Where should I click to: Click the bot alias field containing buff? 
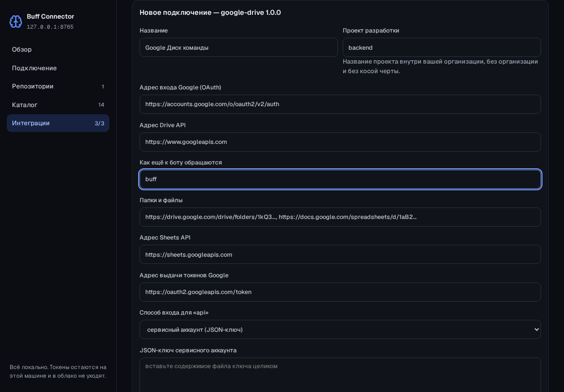click(x=340, y=179)
